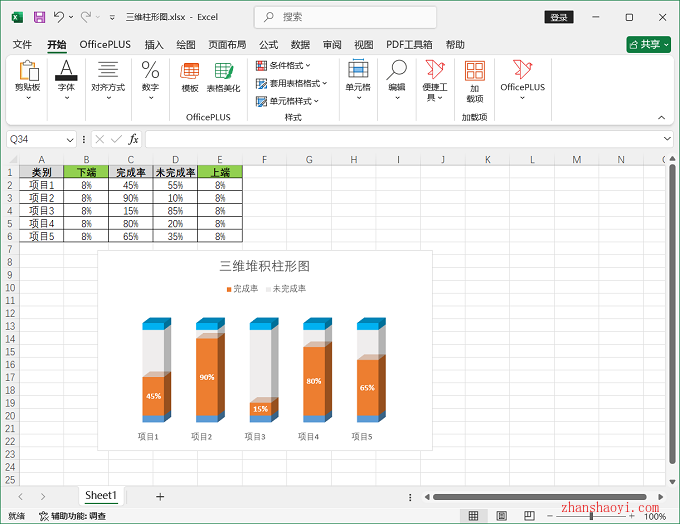Expand the 单元格样式 dropdown
Image resolution: width=680 pixels, height=524 pixels.
pyautogui.click(x=287, y=101)
